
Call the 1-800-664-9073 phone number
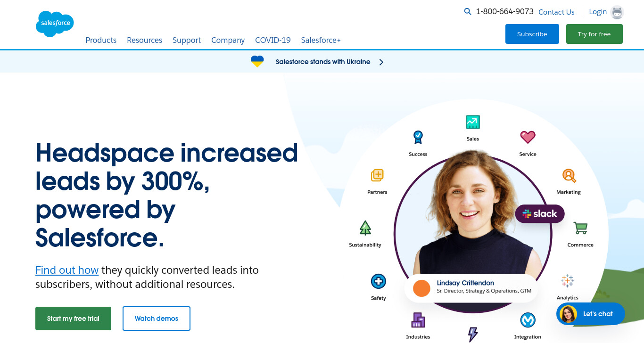[x=505, y=11]
